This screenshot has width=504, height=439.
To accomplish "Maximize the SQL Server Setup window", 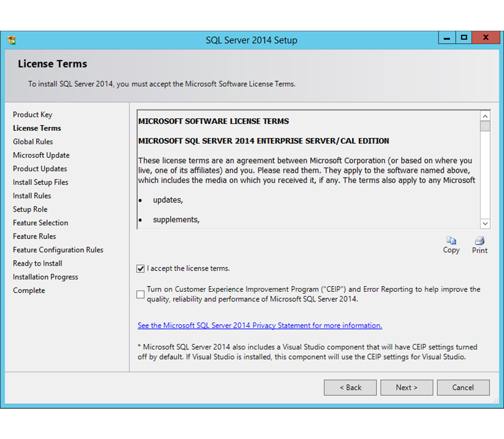I will tap(464, 38).
